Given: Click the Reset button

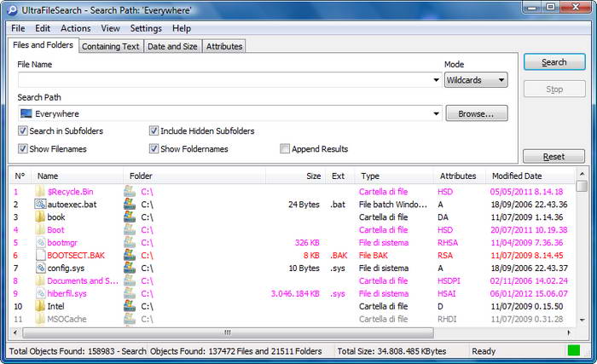Looking at the screenshot, I should coord(554,157).
